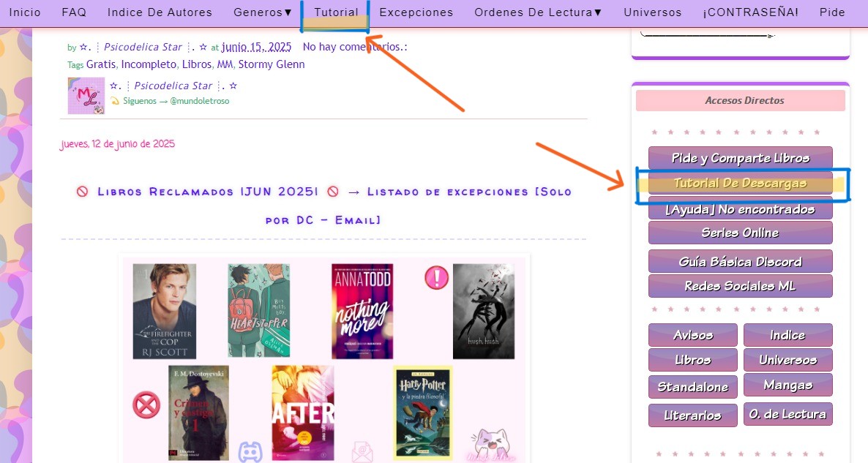The image size is (868, 463).
Task: Click the ML author avatar image
Action: (x=86, y=96)
